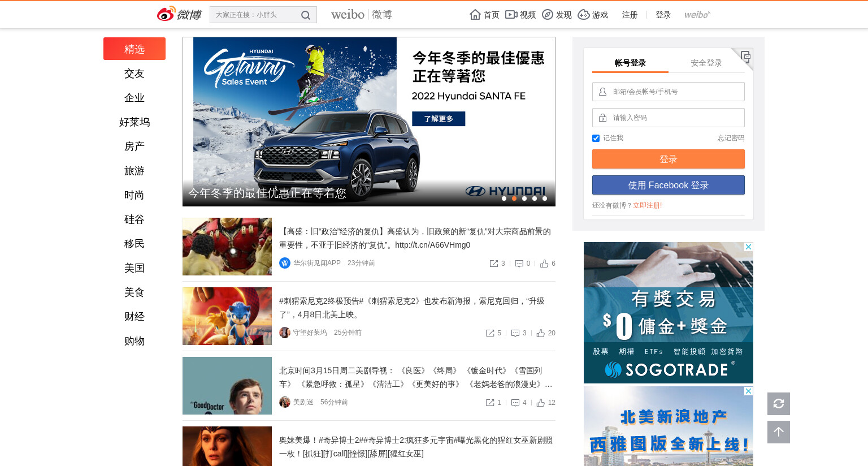
Task: Like the 刺猬索尼克2 post
Action: (541, 333)
